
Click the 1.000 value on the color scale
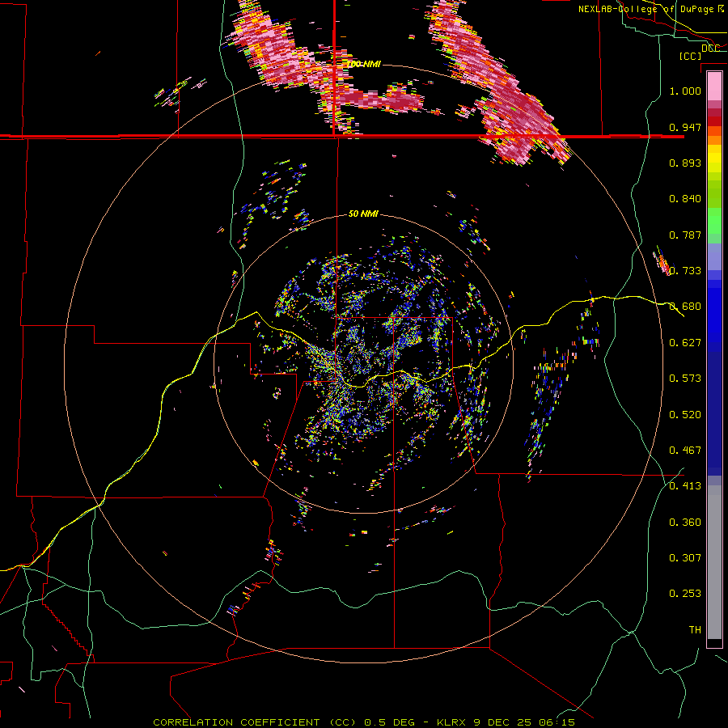click(685, 91)
